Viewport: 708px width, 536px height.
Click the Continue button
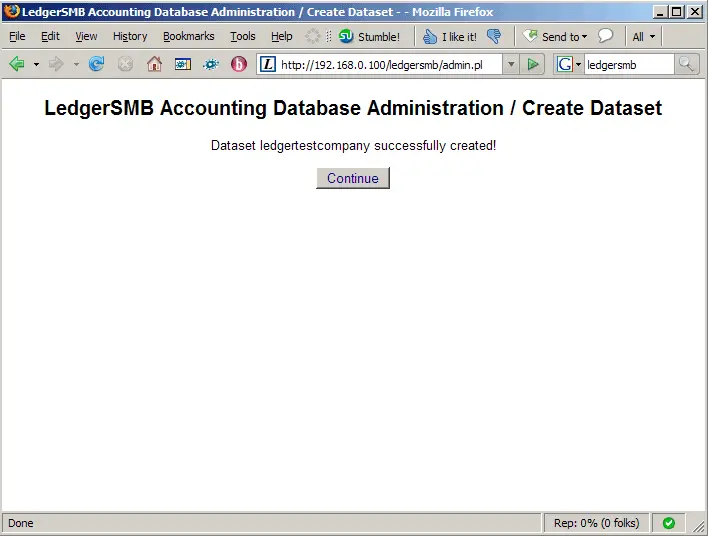[353, 178]
